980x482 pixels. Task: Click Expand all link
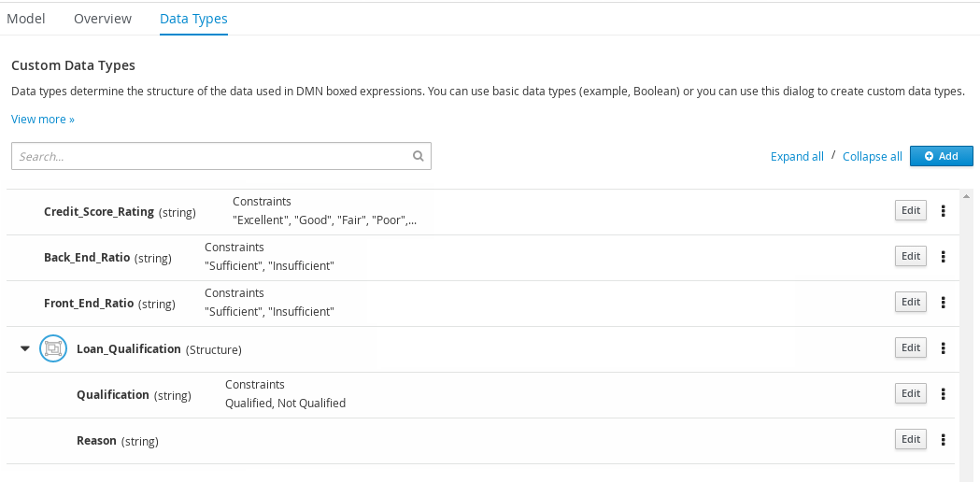[797, 157]
